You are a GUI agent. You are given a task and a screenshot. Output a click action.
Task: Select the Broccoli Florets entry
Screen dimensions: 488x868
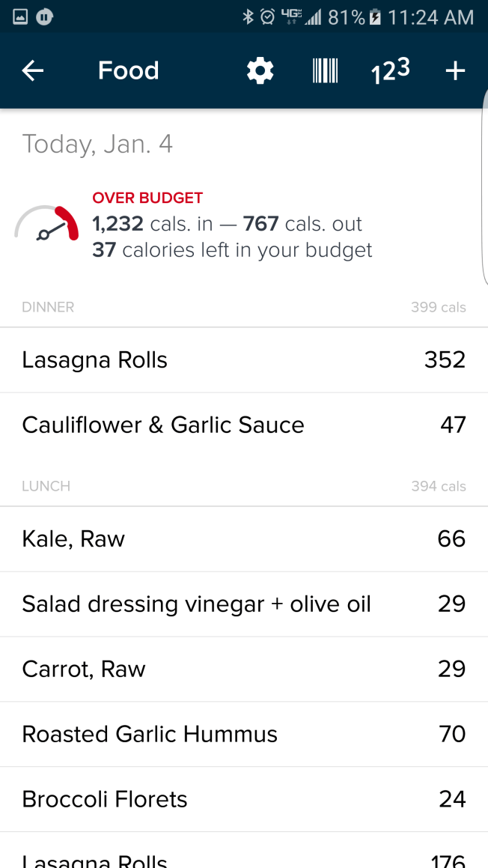click(244, 799)
